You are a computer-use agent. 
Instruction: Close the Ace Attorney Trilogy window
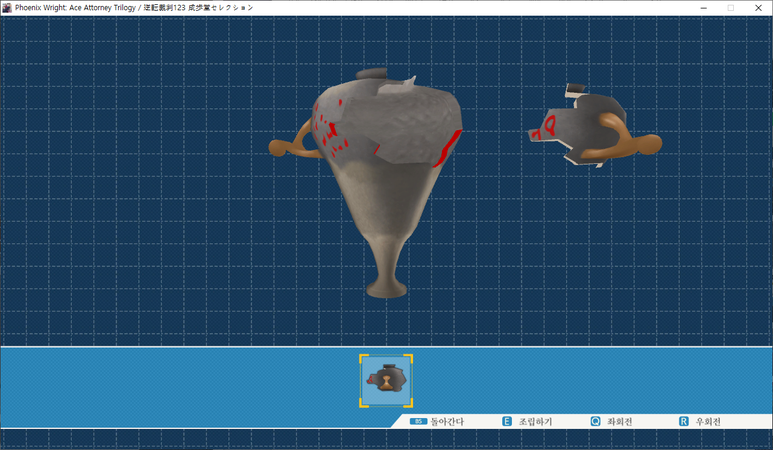758,8
